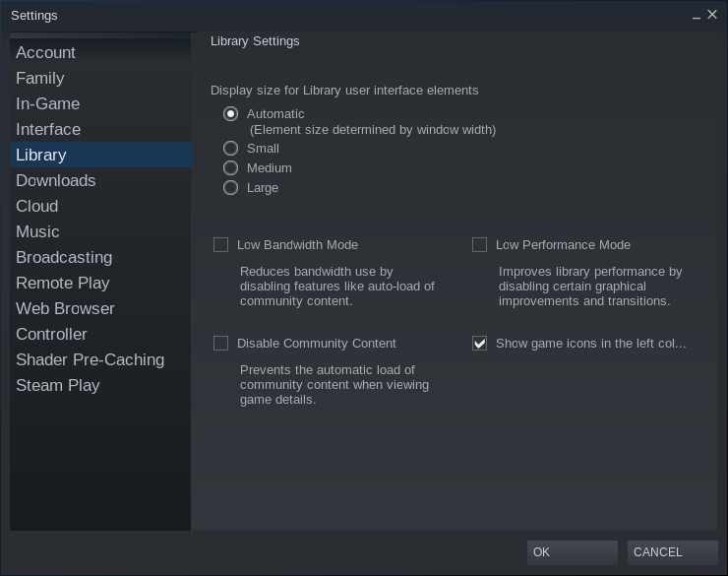This screenshot has height=576, width=728.
Task: Tick Disable Community Content checkbox
Action: pos(221,344)
